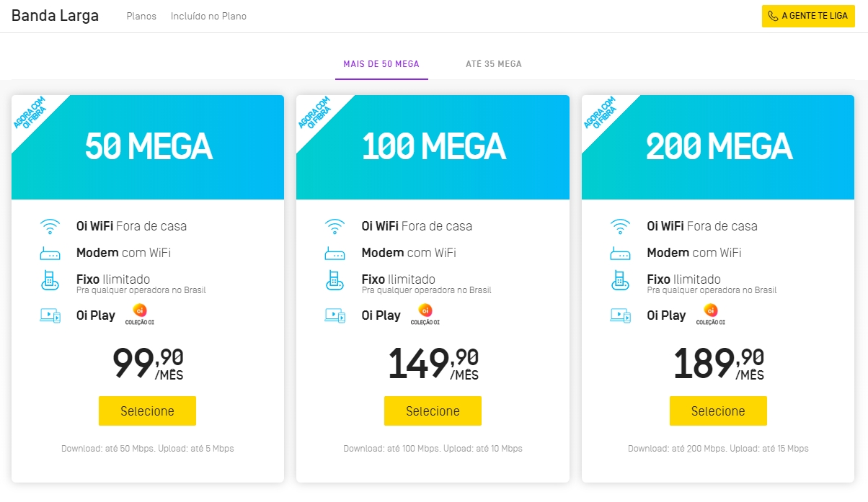Click the WiFi icon in the 50 MEGA card
This screenshot has width=868, height=502.
50,226
